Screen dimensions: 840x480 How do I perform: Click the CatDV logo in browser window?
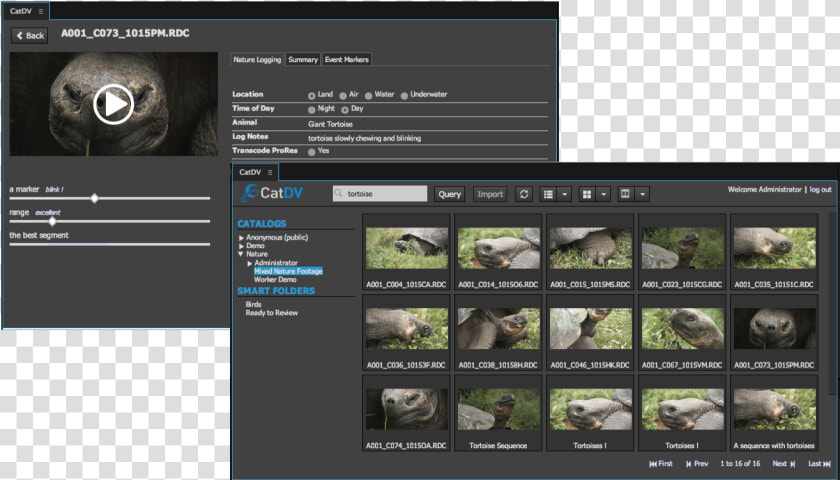272,193
